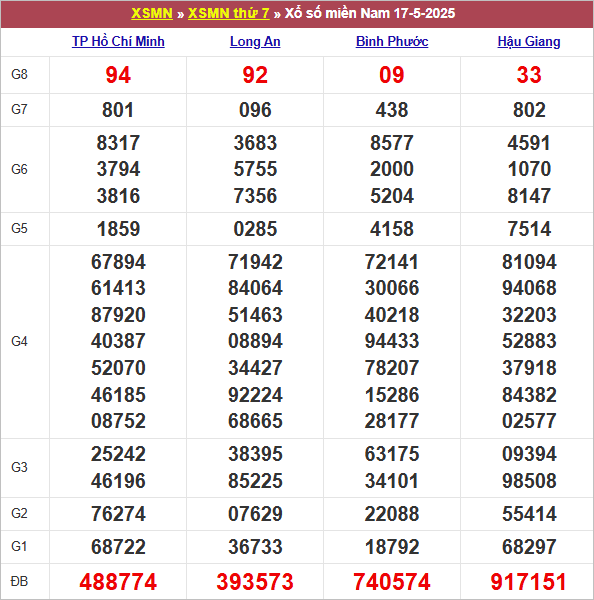Click the G8 row label

(20, 75)
